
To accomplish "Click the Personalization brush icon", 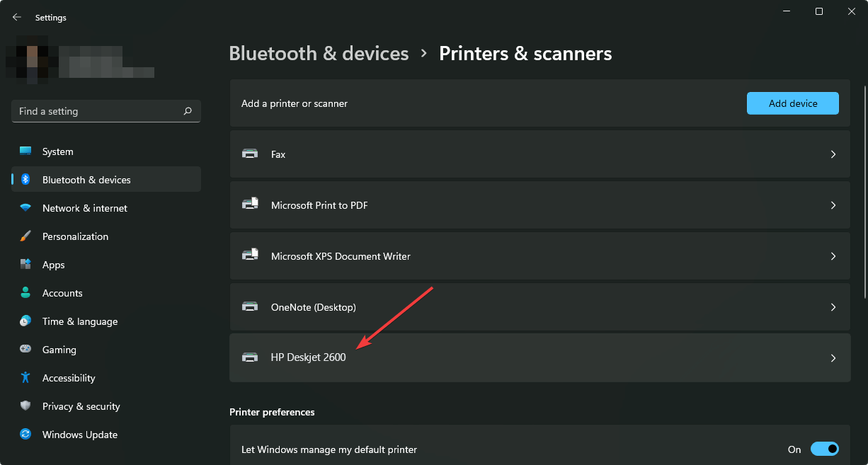I will click(x=25, y=236).
